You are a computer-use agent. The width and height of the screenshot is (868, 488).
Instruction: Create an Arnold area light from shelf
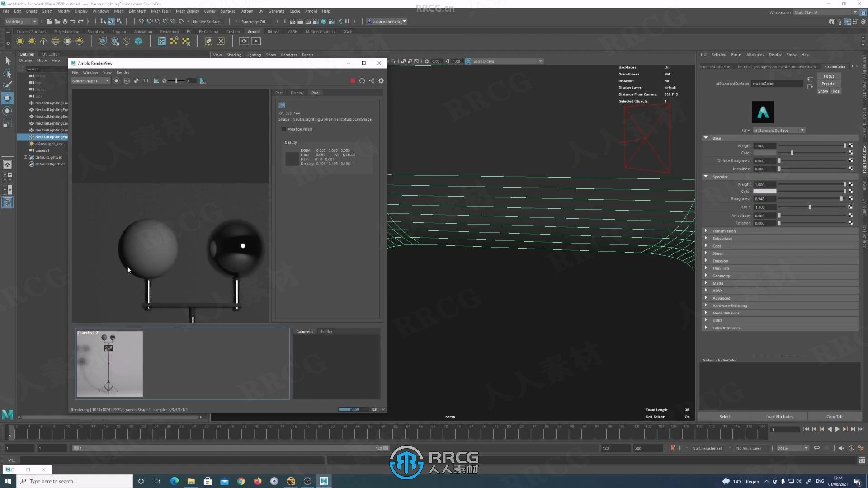(20, 41)
